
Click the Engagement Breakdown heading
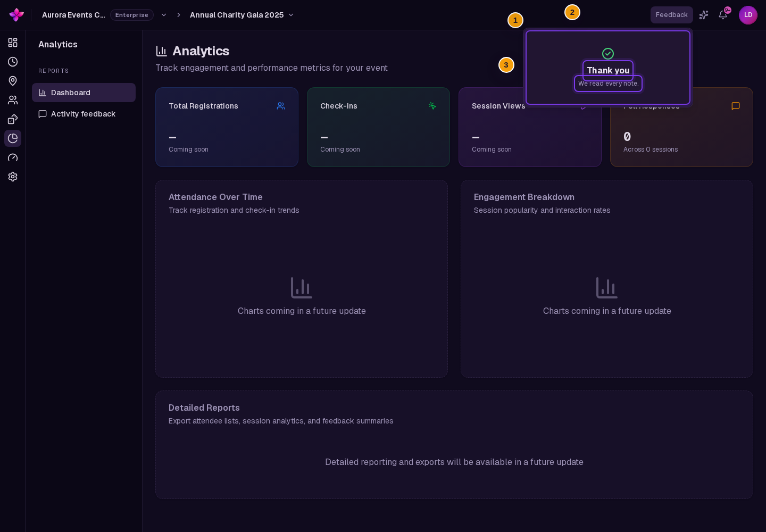click(524, 197)
